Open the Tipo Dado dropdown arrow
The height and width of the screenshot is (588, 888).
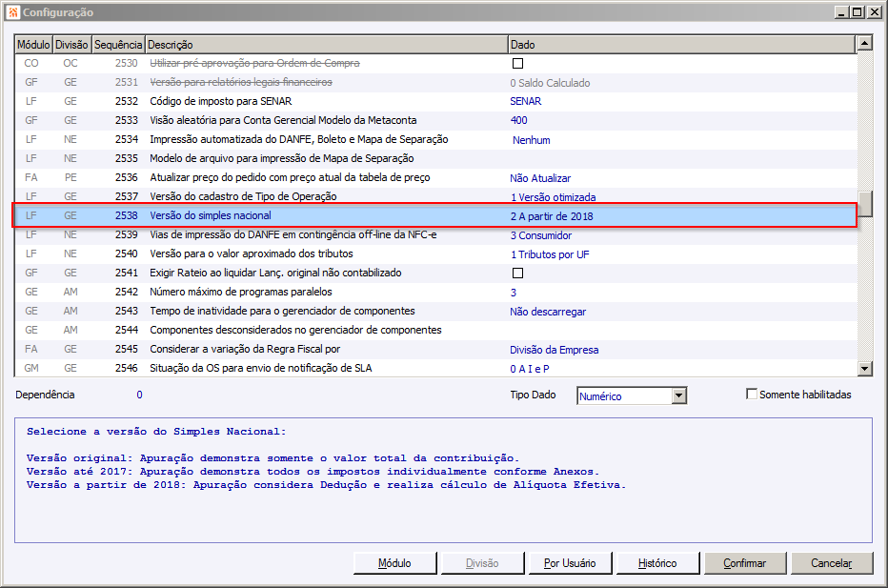pos(679,395)
